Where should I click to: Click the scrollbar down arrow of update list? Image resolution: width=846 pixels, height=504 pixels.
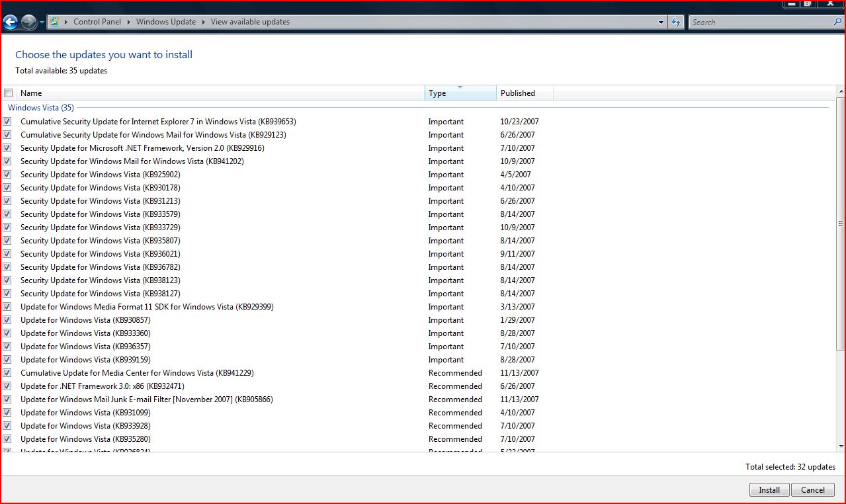coord(841,446)
